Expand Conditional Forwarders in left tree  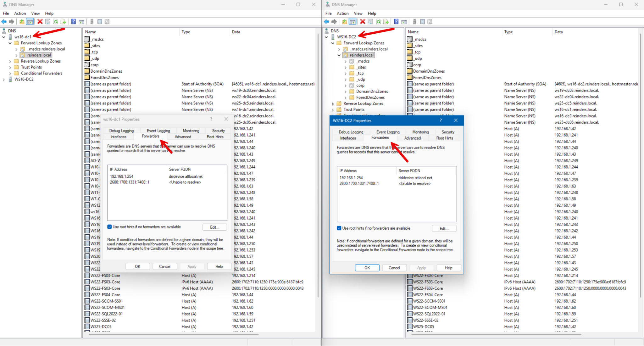pyautogui.click(x=10, y=73)
